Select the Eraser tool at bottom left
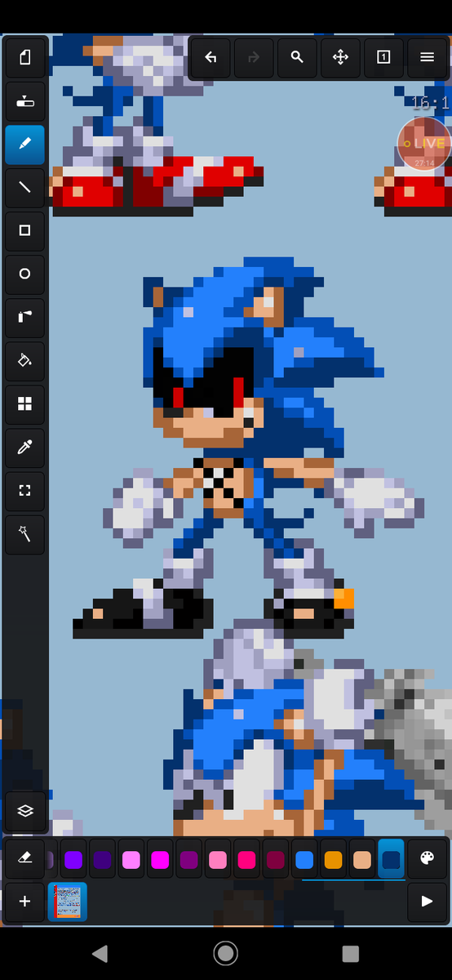Screen dimensions: 452x980 coord(24,858)
